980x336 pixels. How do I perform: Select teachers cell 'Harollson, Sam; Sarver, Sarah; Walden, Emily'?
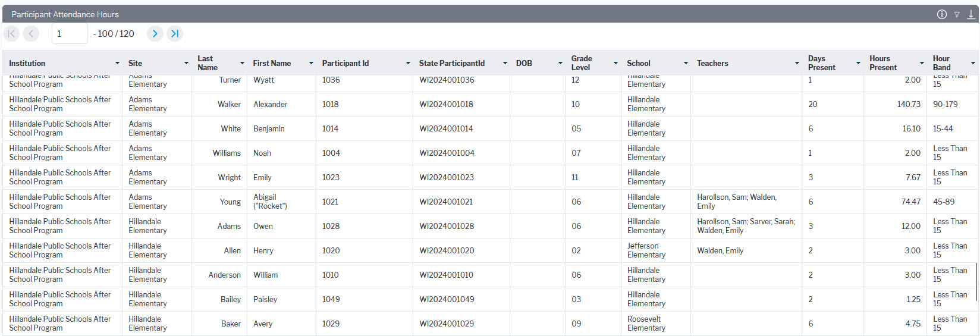coord(746,226)
